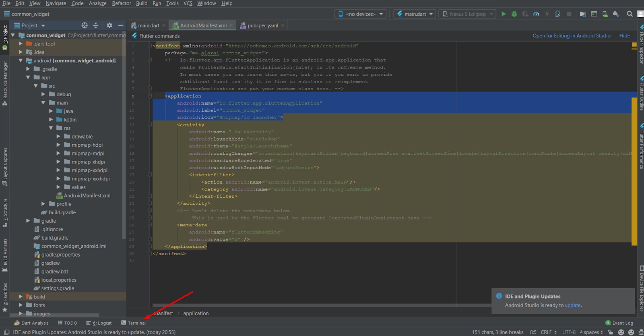Screen dimensions: 644x336
Task: Expand the mipmap-hdpi folder
Action: 58,145
